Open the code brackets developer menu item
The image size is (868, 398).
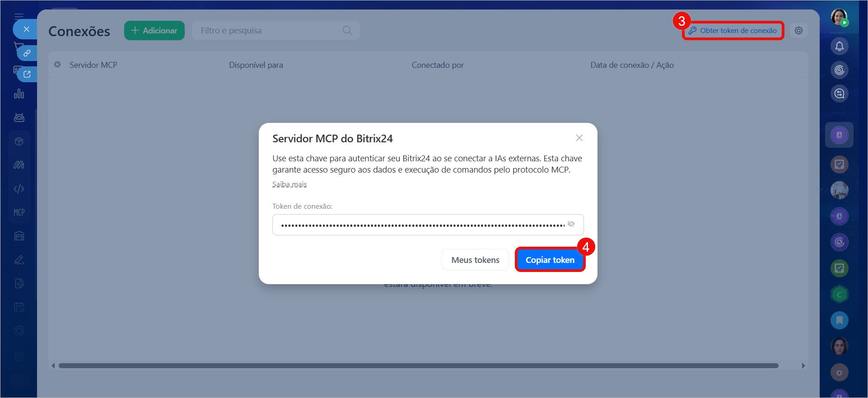click(19, 189)
